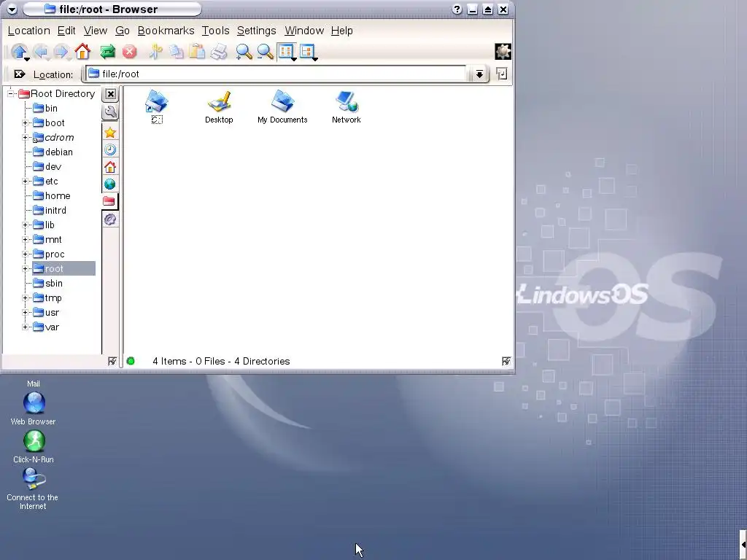This screenshot has width=747, height=560.
Task: Cut selection with the scissors icon
Action: pos(155,52)
